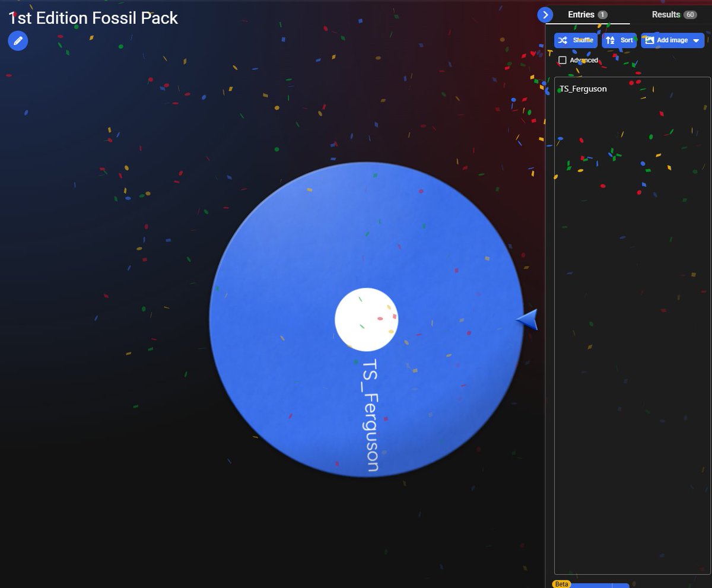Screen dimensions: 712x588
Task: Click the white wheel center hub
Action: [366, 319]
